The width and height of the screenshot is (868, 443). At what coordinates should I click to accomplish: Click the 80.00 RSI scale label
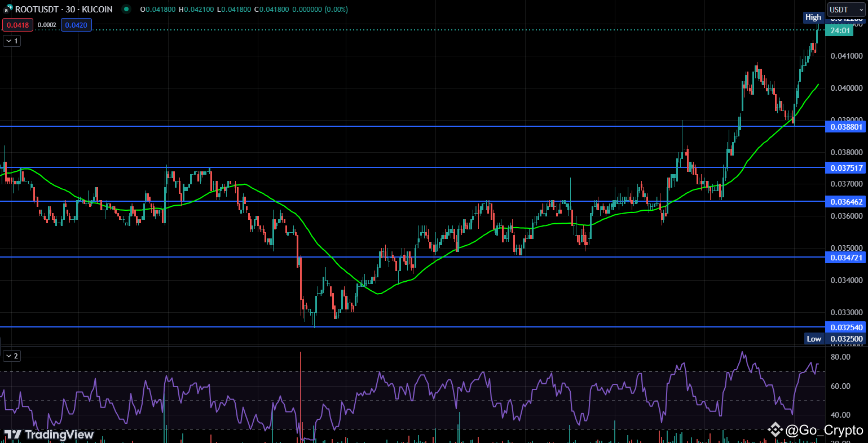click(x=840, y=357)
